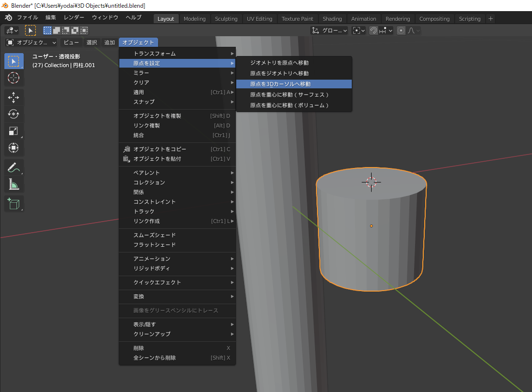Click スムーズシェード menu entry
Viewport: 532px width, 392px height.
(177, 235)
